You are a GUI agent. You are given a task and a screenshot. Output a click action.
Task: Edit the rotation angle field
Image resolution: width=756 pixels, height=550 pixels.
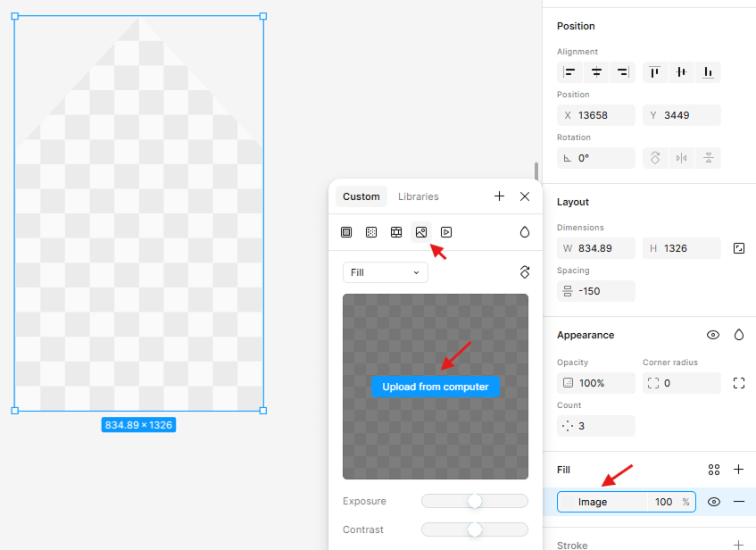coord(596,158)
